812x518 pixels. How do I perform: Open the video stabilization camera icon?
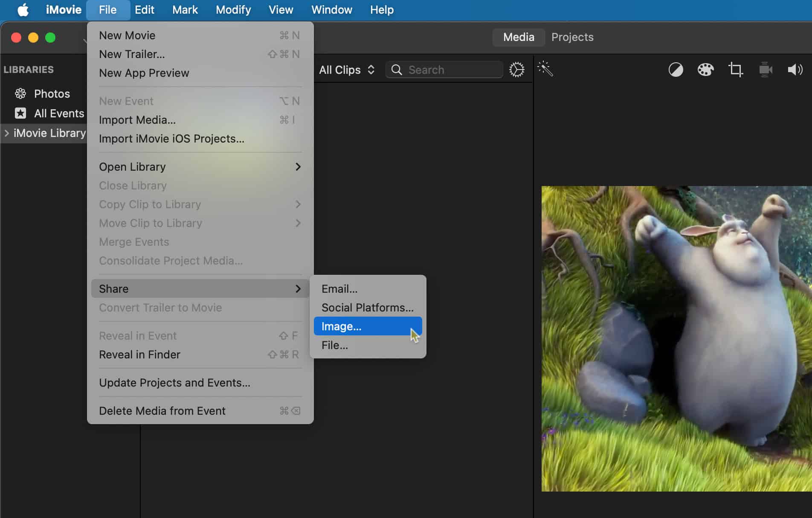766,70
